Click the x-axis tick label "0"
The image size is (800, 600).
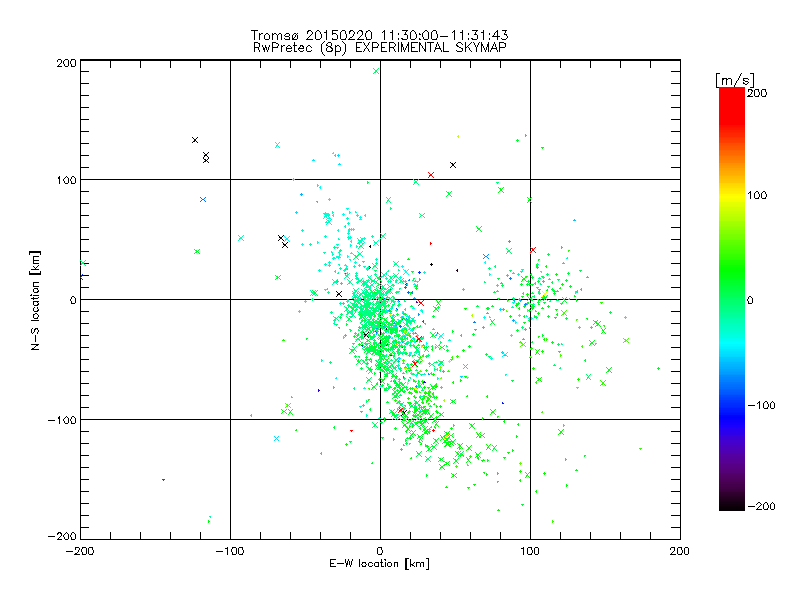tap(380, 551)
